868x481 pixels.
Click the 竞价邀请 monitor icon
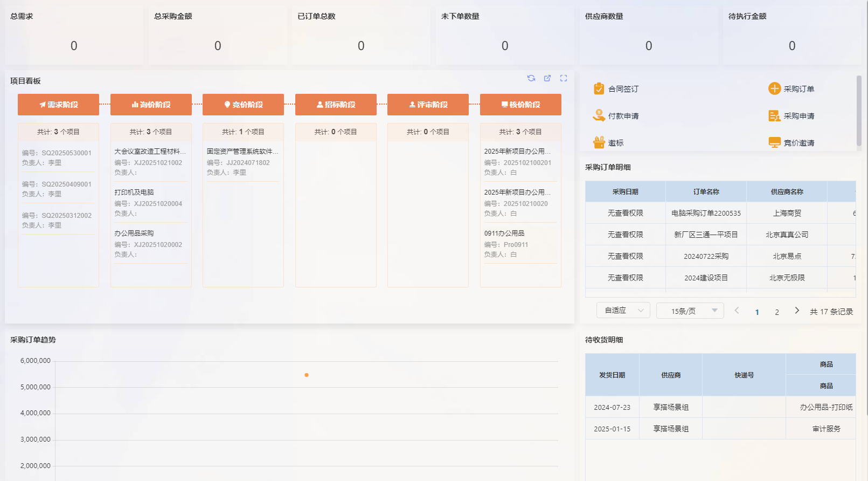(x=774, y=142)
